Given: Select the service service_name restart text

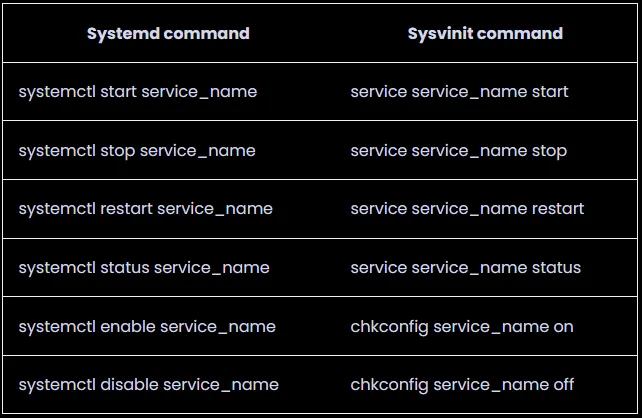Looking at the screenshot, I should (x=467, y=209).
